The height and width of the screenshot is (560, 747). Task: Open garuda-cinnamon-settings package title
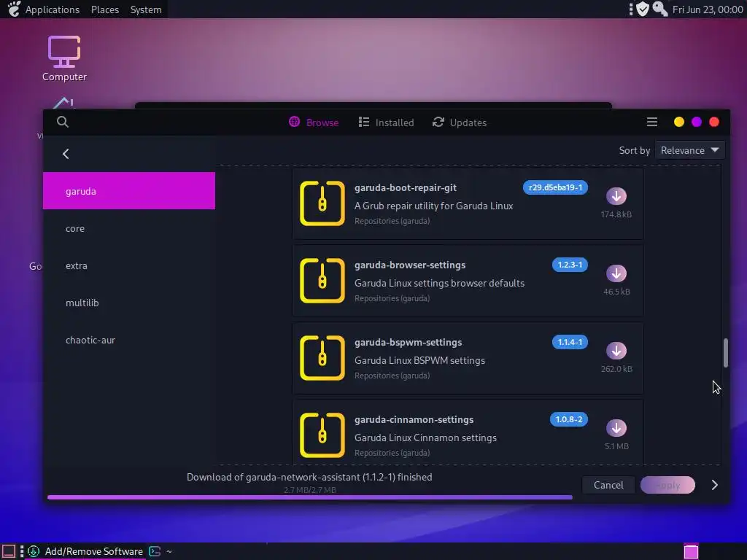click(414, 419)
